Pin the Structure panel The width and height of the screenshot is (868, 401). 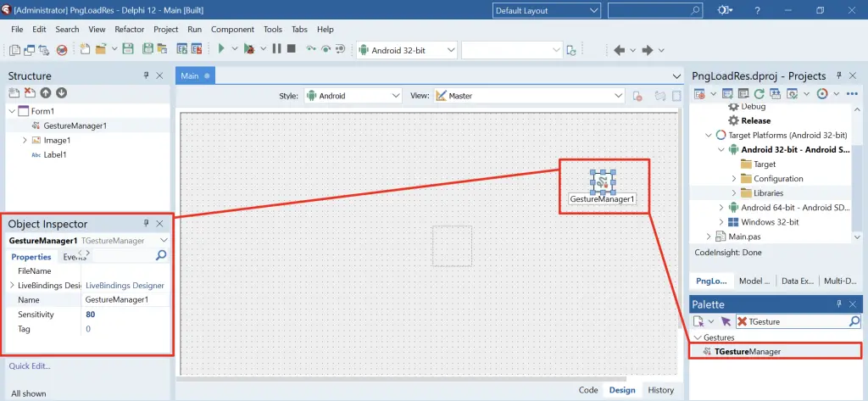[146, 75]
